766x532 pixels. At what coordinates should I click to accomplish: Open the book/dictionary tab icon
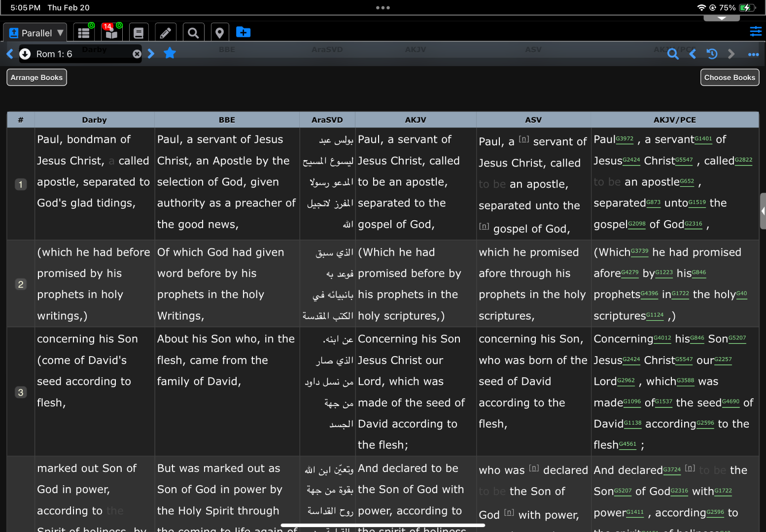click(x=139, y=33)
